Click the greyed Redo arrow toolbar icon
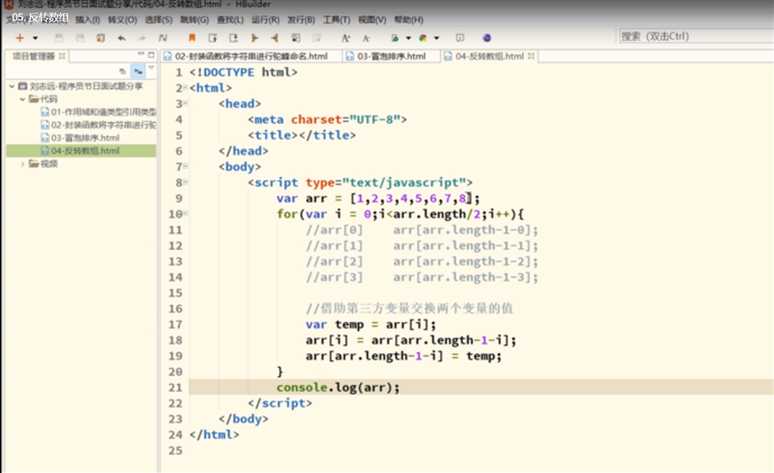 pos(142,38)
